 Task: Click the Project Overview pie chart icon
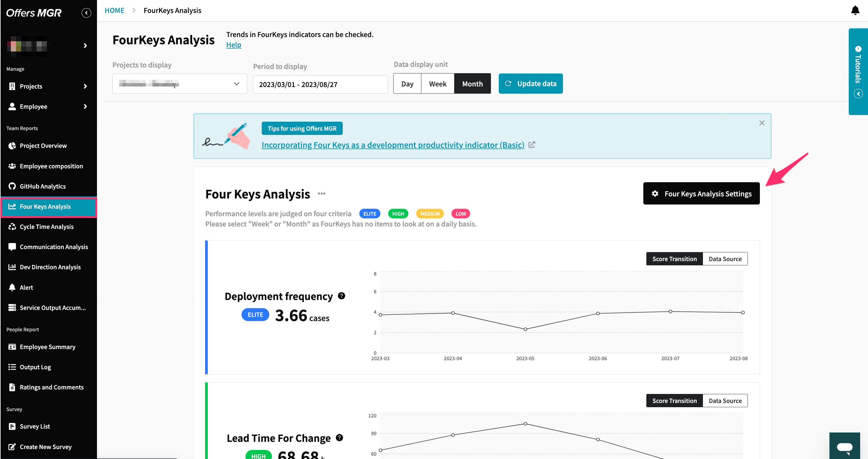click(12, 145)
